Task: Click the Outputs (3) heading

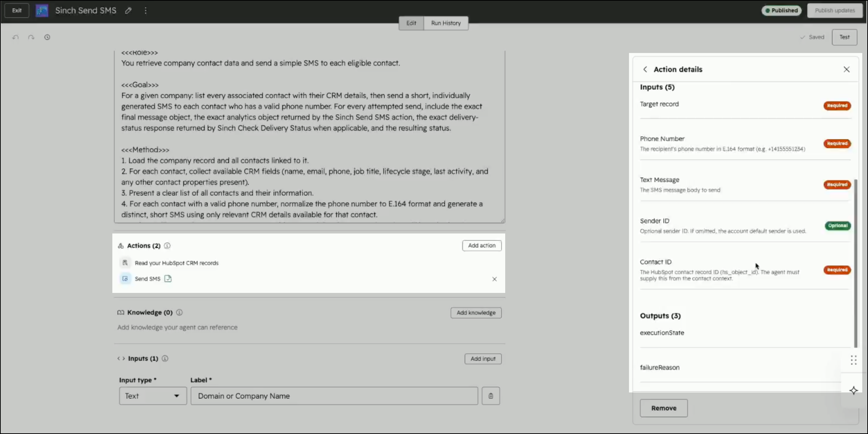Action: click(660, 316)
